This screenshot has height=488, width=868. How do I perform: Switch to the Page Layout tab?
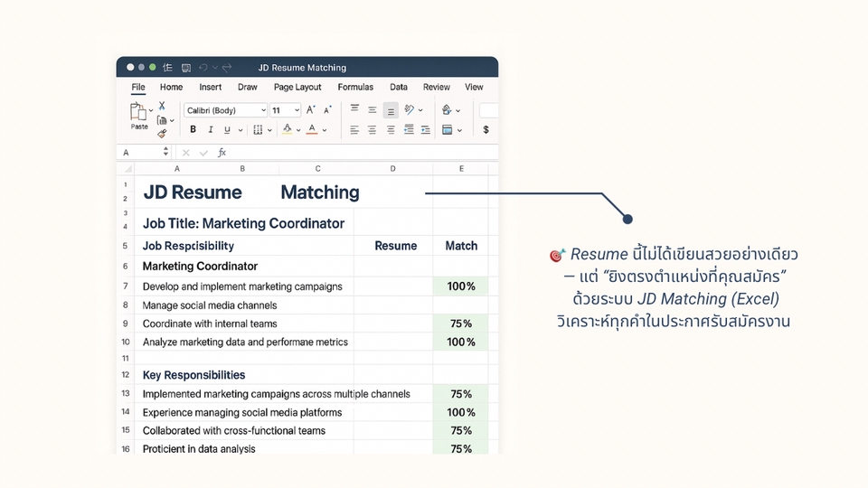point(297,88)
